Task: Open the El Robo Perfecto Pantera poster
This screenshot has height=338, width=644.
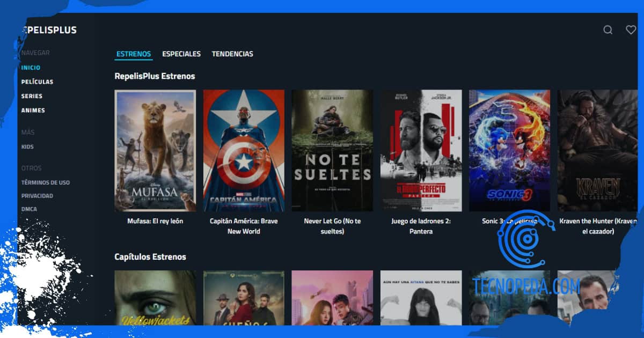Action: click(x=421, y=151)
